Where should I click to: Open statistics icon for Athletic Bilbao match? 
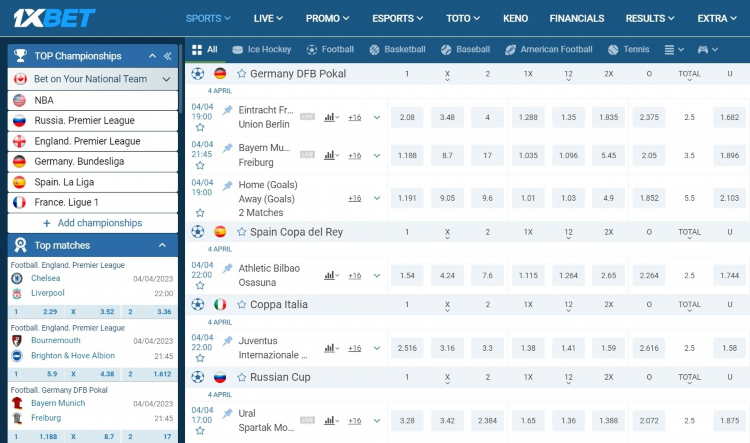pyautogui.click(x=331, y=276)
